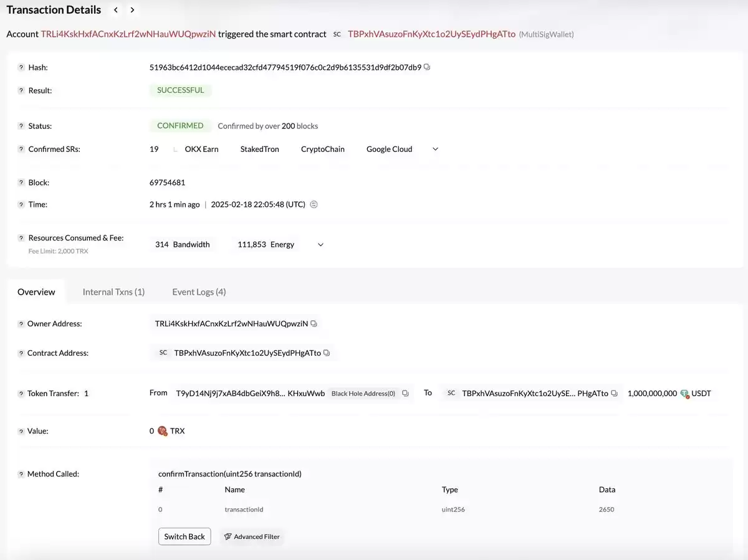Open block number 69754681
The image size is (748, 560).
167,183
